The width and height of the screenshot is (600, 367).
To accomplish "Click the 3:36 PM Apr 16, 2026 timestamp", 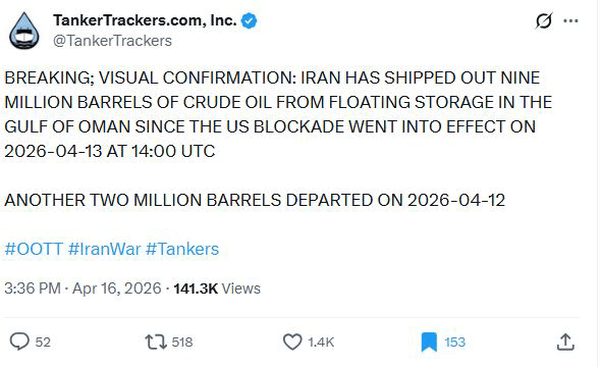I will (x=83, y=289).
